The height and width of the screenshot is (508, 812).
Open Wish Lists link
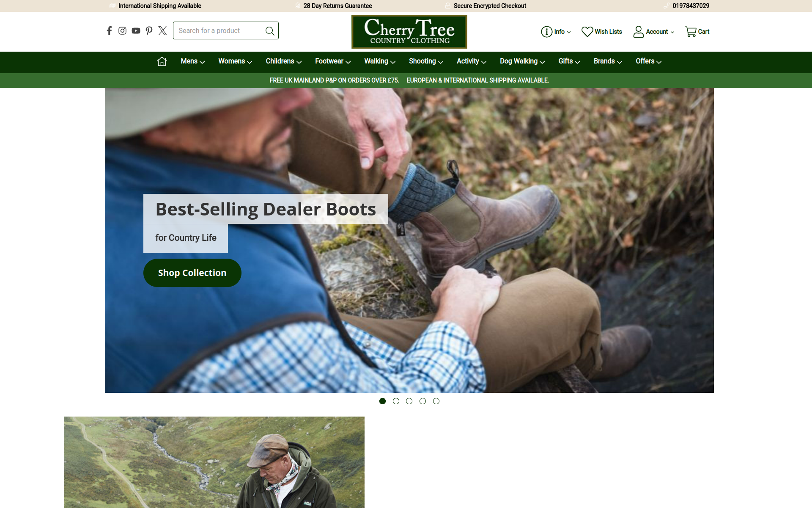click(x=602, y=32)
